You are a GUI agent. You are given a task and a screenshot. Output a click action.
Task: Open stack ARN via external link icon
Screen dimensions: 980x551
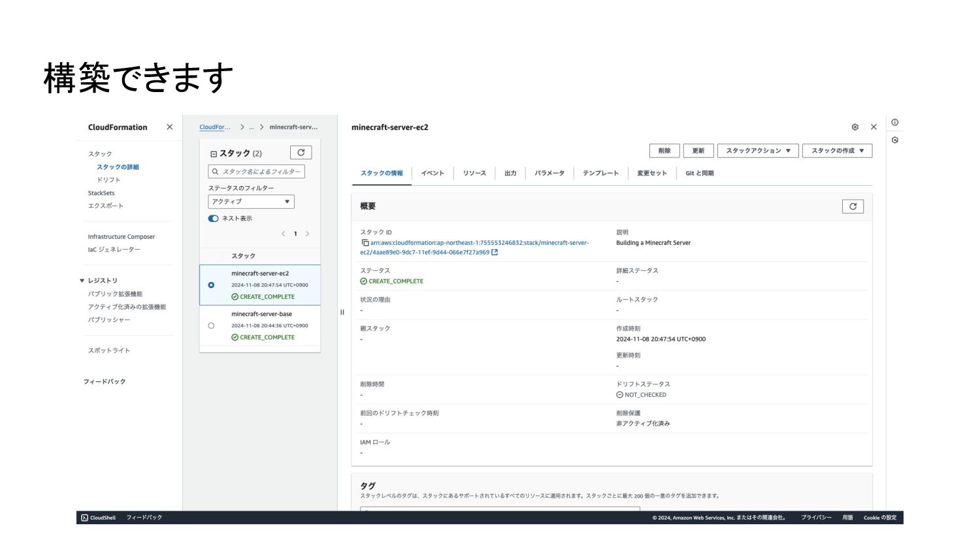pos(495,253)
